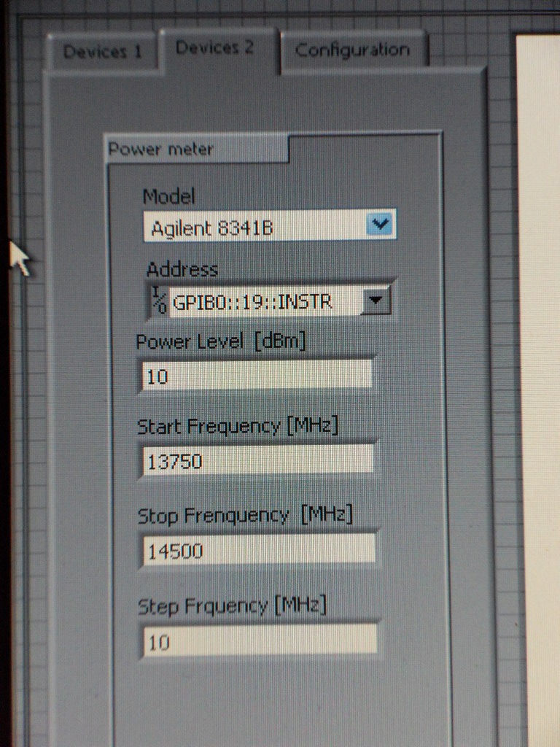Click the Stop Frequency field showing 14500
This screenshot has width=560, height=747.
click(260, 549)
